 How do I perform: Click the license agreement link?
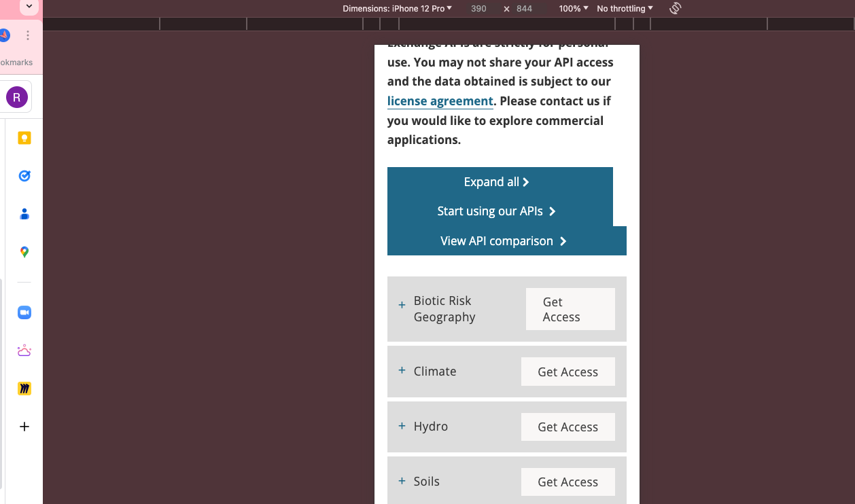coord(440,101)
